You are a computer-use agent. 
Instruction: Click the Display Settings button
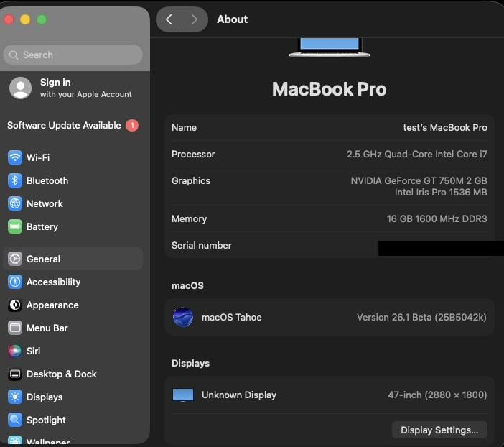pyautogui.click(x=439, y=430)
